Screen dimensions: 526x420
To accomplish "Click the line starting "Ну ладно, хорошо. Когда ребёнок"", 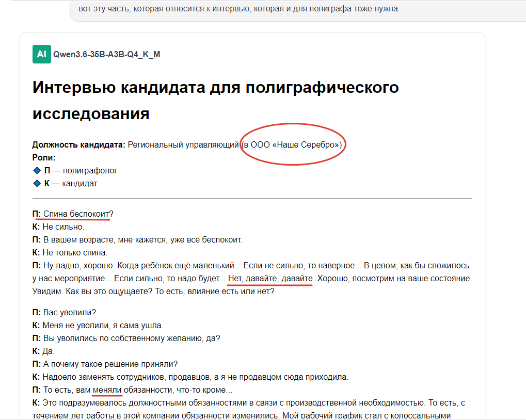I will click(251, 266).
